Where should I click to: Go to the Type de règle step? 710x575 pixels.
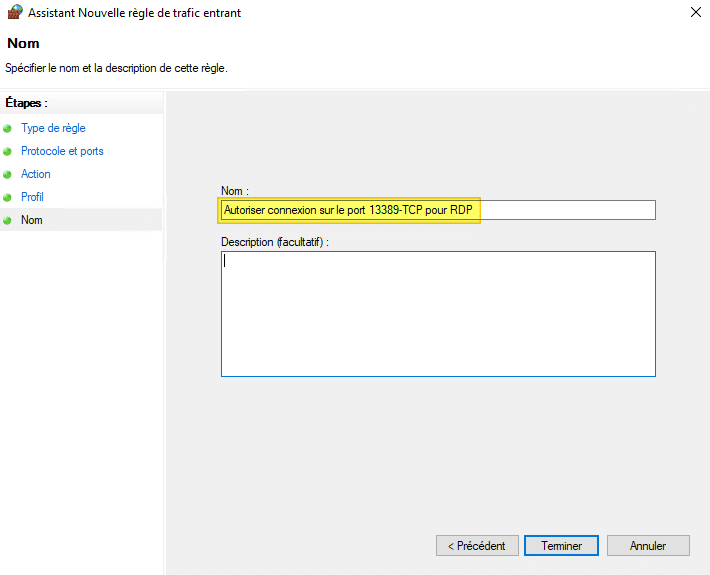coord(53,128)
